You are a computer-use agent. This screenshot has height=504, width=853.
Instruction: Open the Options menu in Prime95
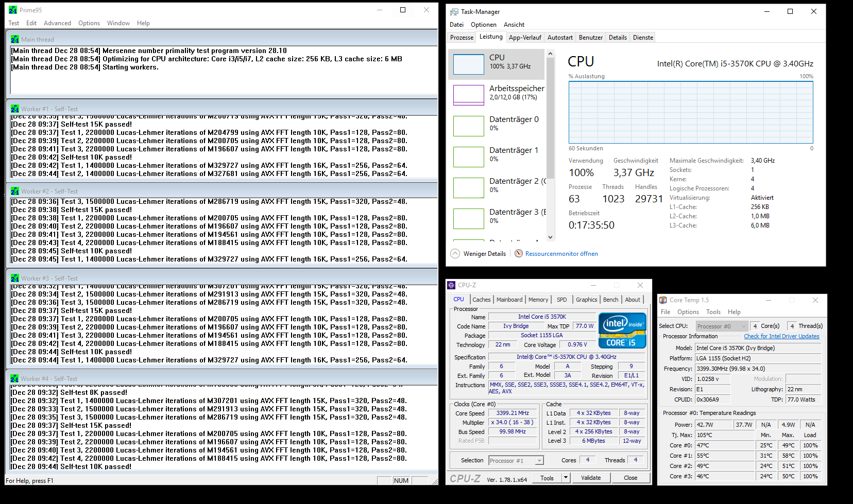click(89, 23)
